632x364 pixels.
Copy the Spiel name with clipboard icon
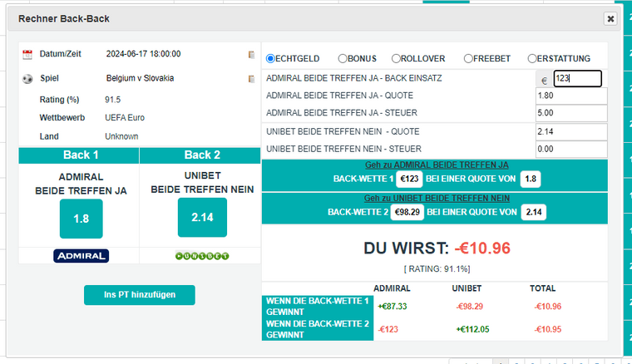pos(251,79)
